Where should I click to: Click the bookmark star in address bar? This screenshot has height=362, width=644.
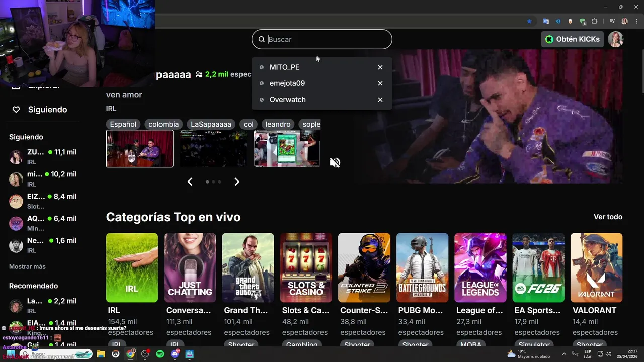pyautogui.click(x=529, y=21)
